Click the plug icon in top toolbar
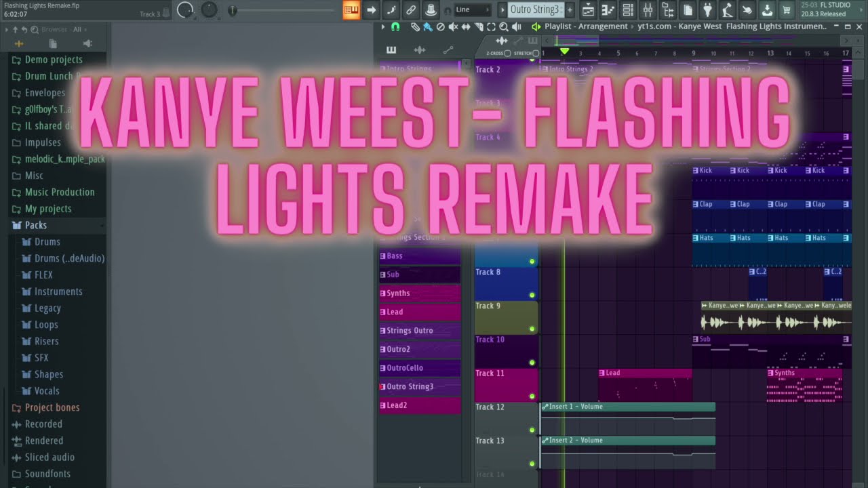Image resolution: width=868 pixels, height=488 pixels. [707, 9]
